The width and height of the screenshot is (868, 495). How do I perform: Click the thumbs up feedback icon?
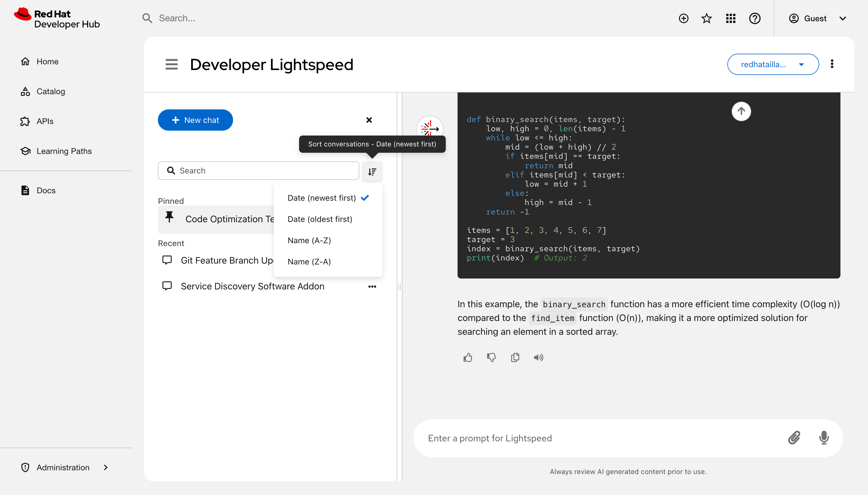pos(468,357)
